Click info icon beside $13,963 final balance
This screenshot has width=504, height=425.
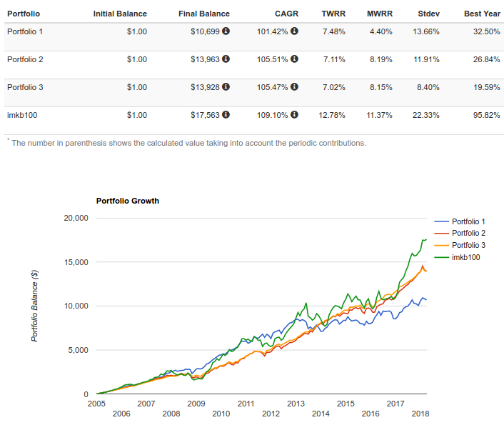click(226, 59)
